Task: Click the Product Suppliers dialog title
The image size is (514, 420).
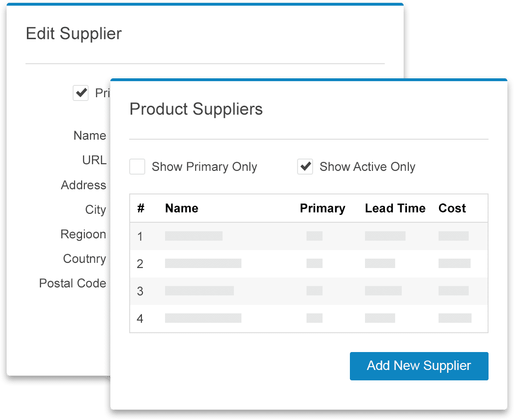Action: tap(196, 109)
